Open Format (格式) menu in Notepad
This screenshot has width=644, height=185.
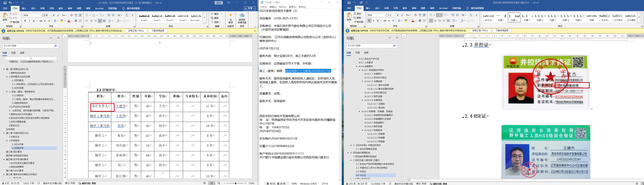[x=283, y=7]
